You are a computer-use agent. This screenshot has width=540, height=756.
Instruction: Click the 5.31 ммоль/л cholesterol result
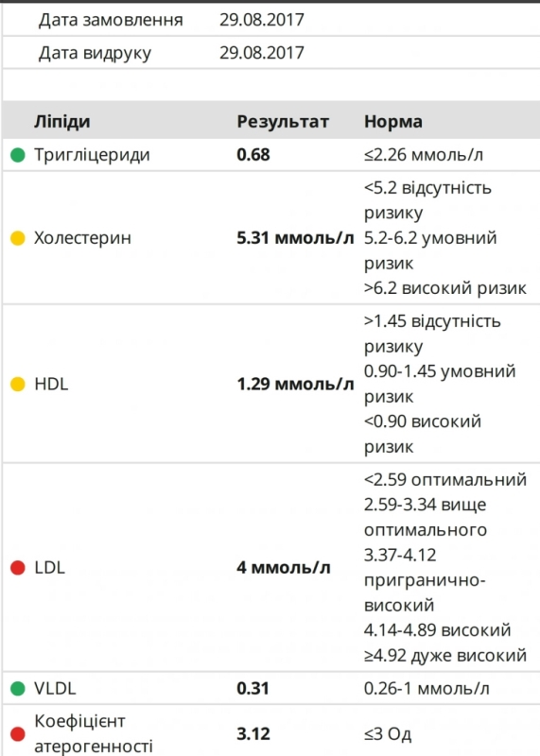295,238
